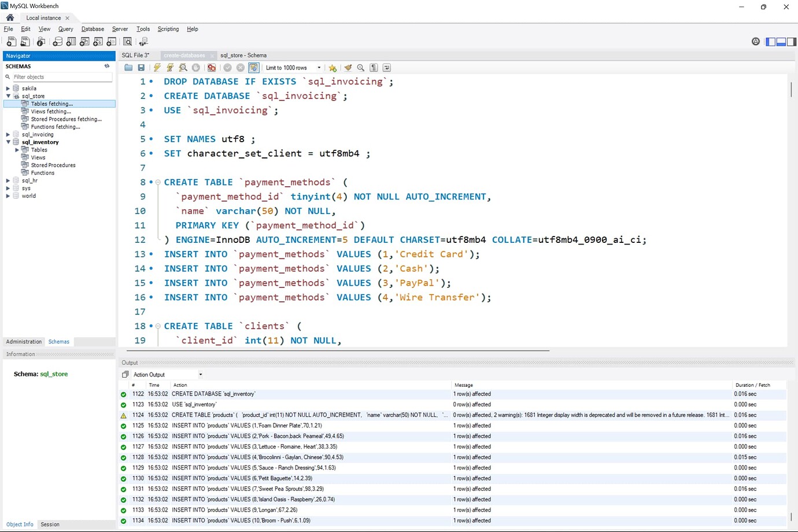
Task: Toggle the auto-commit mode button
Action: [253, 68]
